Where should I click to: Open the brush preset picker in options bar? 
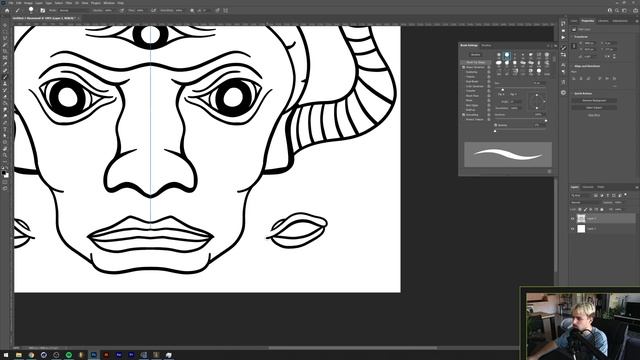point(31,10)
